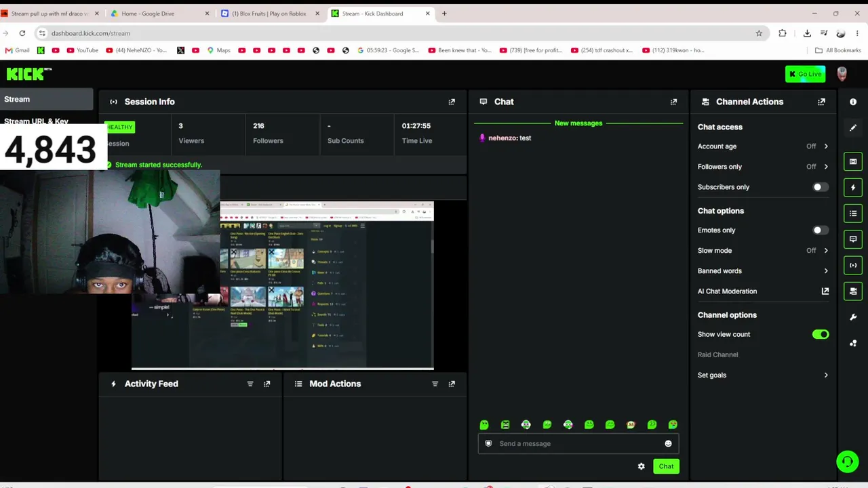Open Stream URL & Key menu item
The height and width of the screenshot is (488, 868).
36,121
